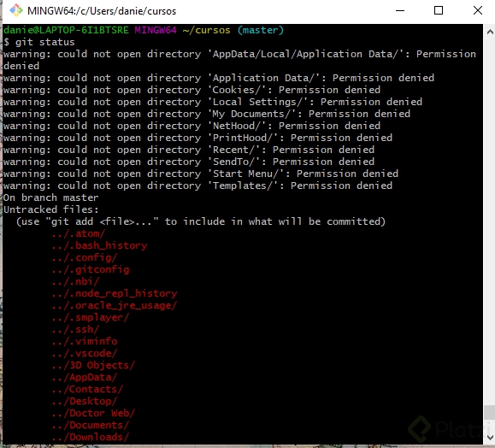
Task: Click the 'On branch master' line
Action: (x=50, y=197)
